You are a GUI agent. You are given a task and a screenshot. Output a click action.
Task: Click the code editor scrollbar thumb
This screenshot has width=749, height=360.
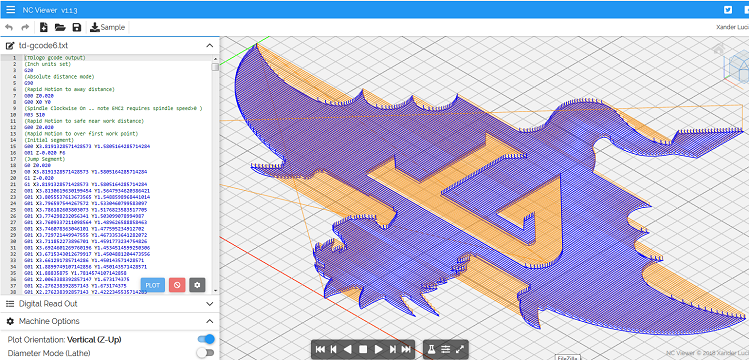(x=215, y=67)
